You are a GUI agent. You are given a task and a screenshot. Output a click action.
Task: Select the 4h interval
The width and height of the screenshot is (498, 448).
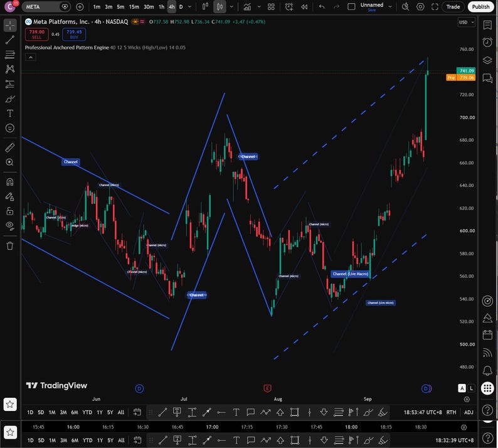coord(171,7)
